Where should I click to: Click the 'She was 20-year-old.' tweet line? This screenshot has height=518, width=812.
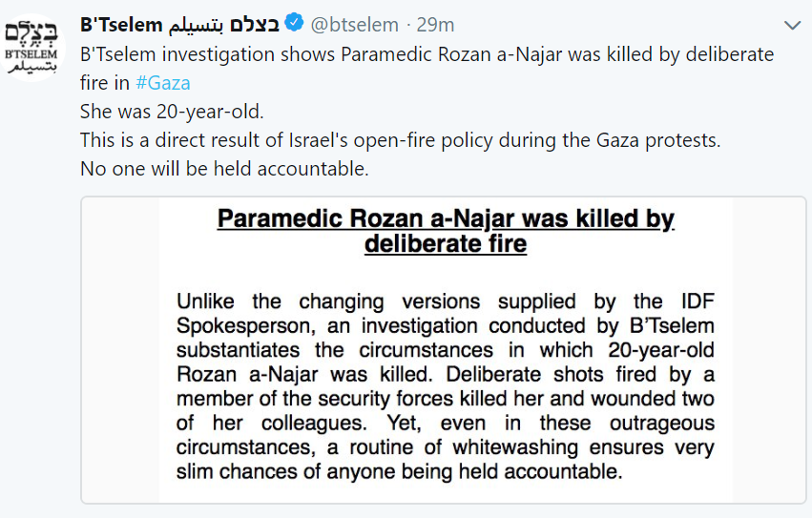pos(172,112)
